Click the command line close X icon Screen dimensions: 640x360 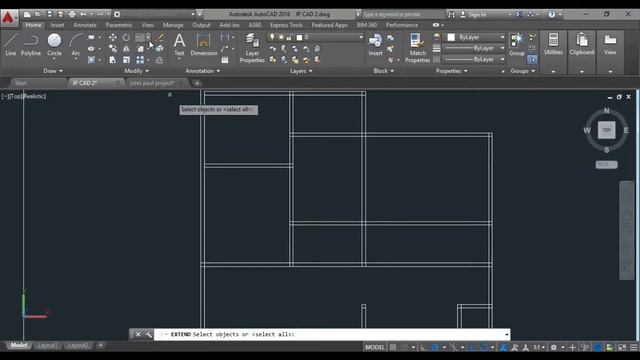138,334
